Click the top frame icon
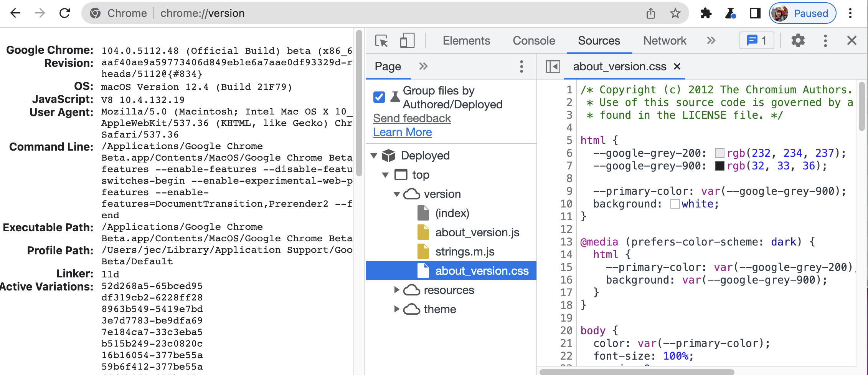The height and width of the screenshot is (375, 868). click(x=401, y=175)
